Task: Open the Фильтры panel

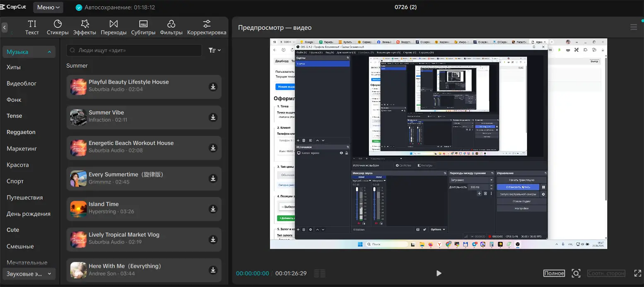Action: (171, 27)
